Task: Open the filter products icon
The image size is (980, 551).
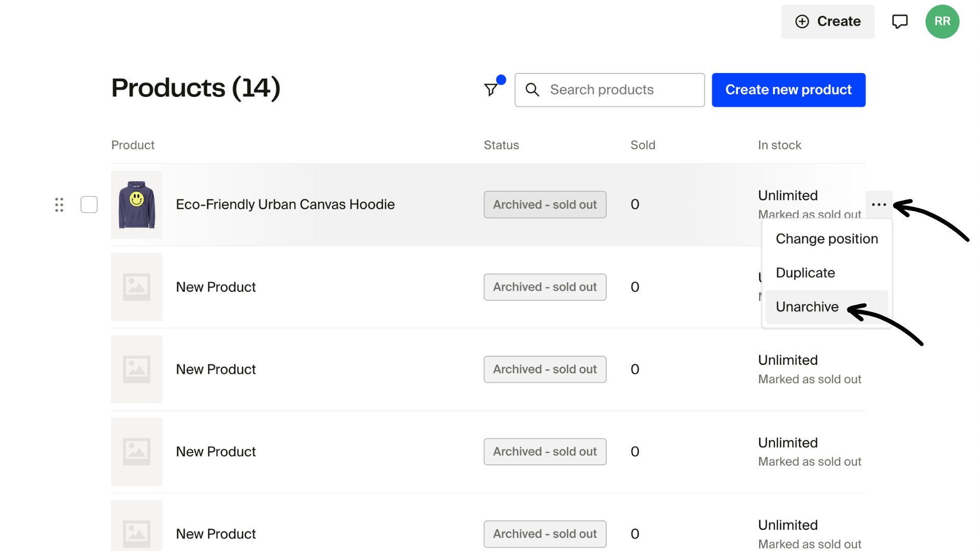Action: pyautogui.click(x=491, y=90)
